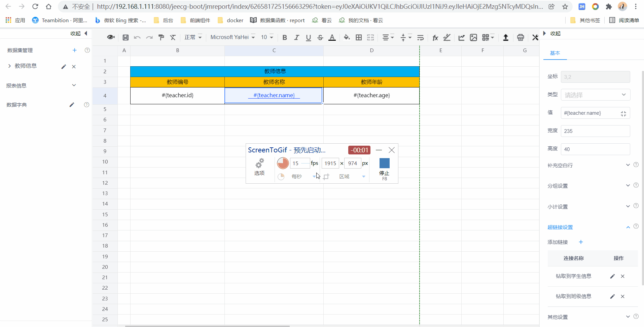
Task: Delete the 钻取到学生信息 link
Action: tap(622, 276)
